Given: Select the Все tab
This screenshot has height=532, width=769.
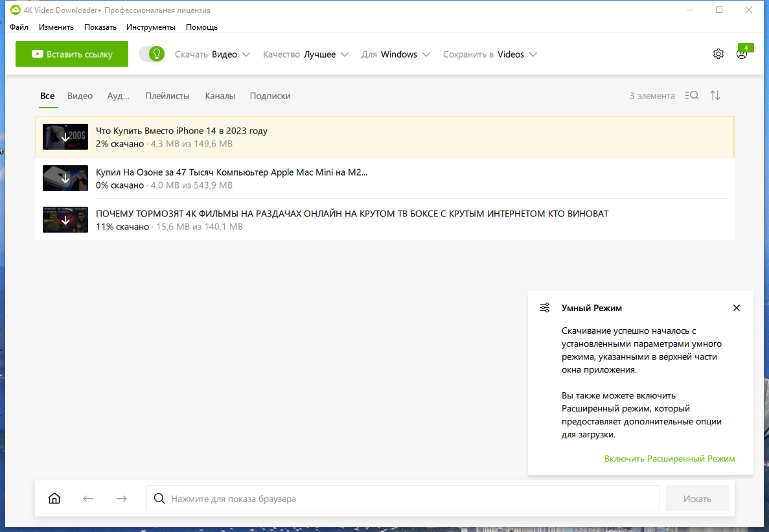Looking at the screenshot, I should click(47, 96).
